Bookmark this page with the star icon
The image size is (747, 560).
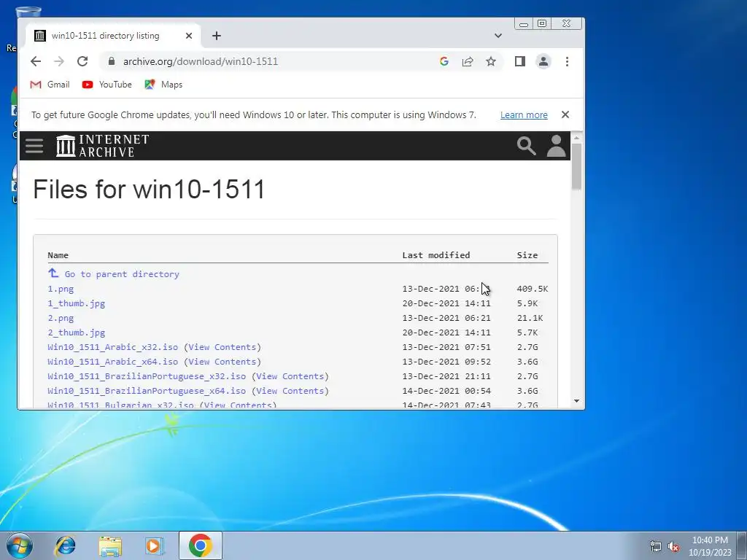coord(491,61)
